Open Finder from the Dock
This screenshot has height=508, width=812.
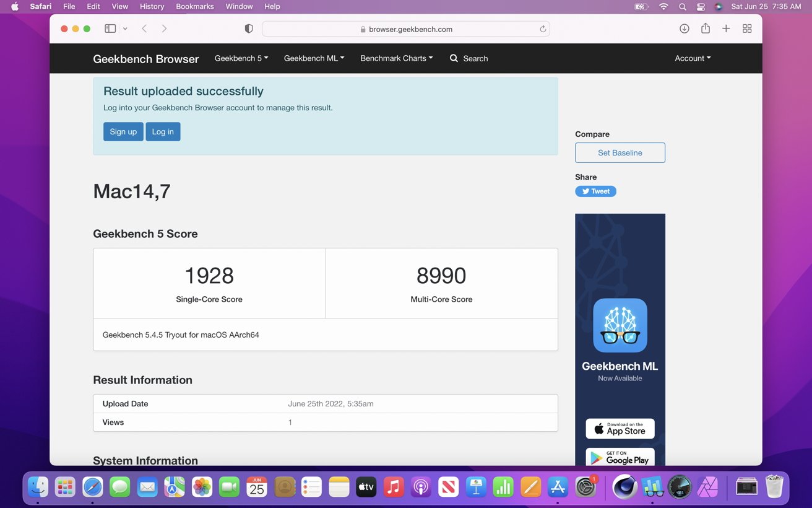38,487
